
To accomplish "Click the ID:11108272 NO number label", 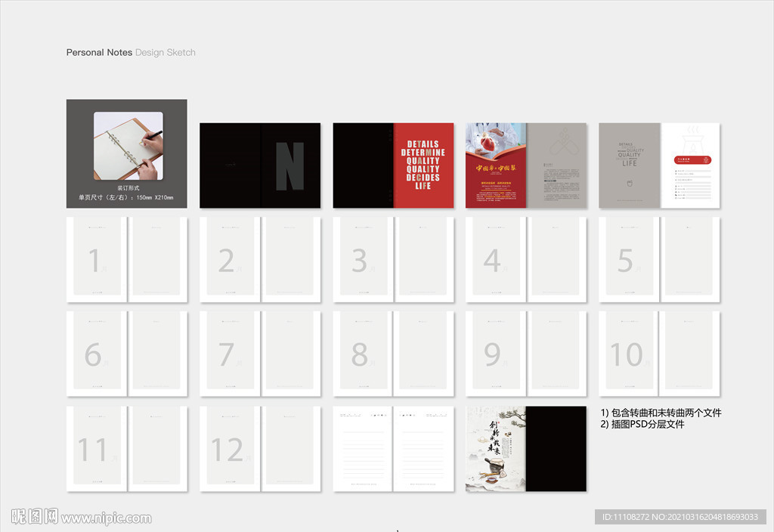I will (x=680, y=517).
